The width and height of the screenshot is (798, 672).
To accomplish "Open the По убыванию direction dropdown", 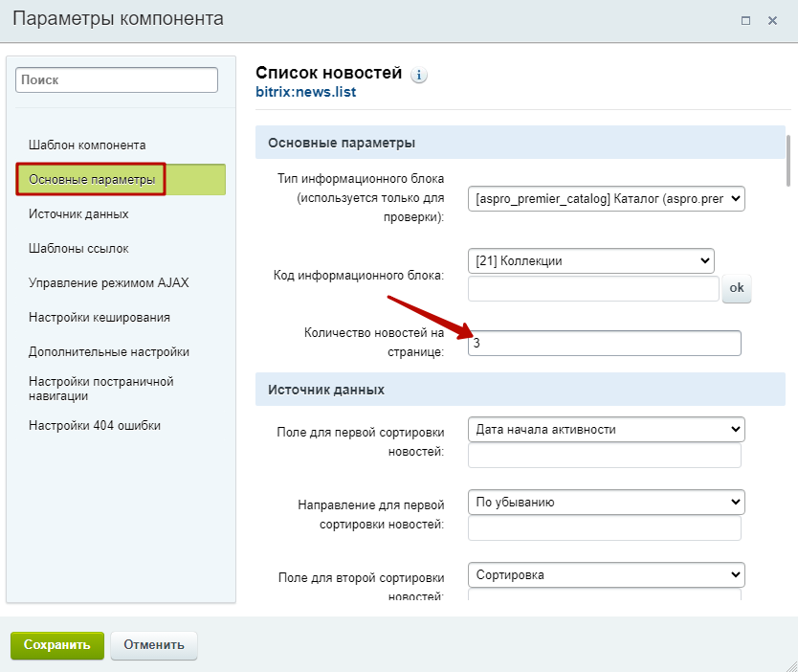I will (606, 502).
